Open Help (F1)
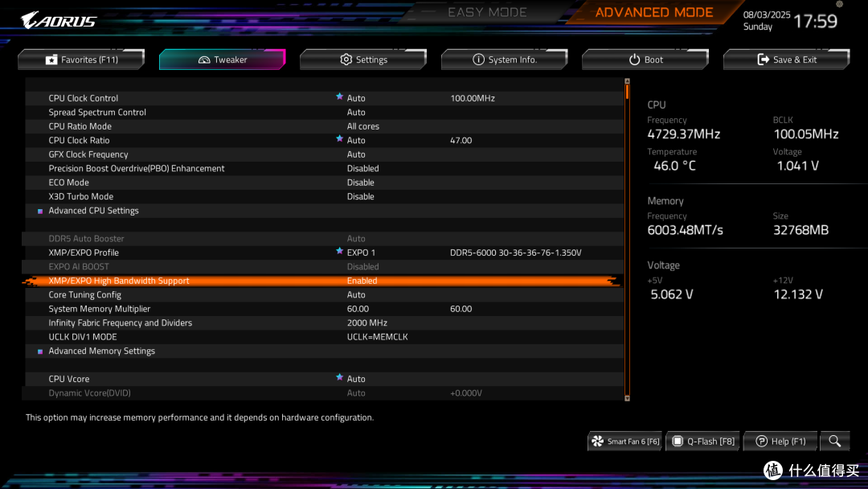Screen dimensions: 868x489 click(780, 442)
